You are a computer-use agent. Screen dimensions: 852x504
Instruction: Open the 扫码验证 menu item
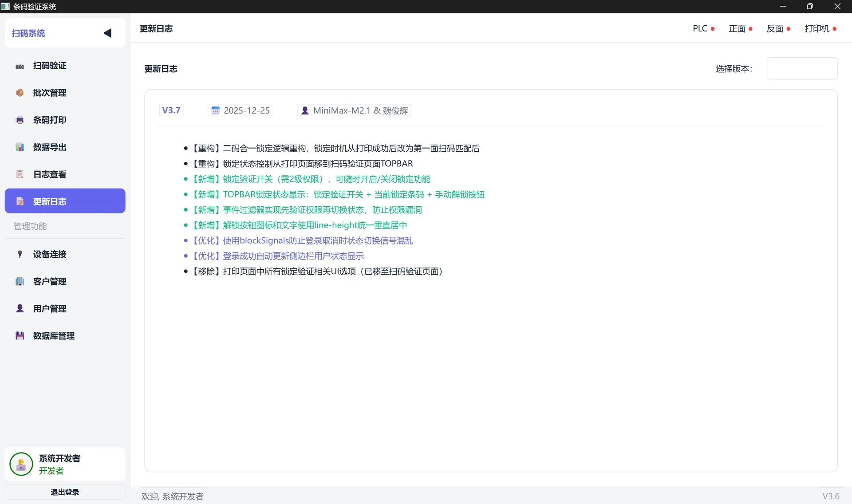65,66
